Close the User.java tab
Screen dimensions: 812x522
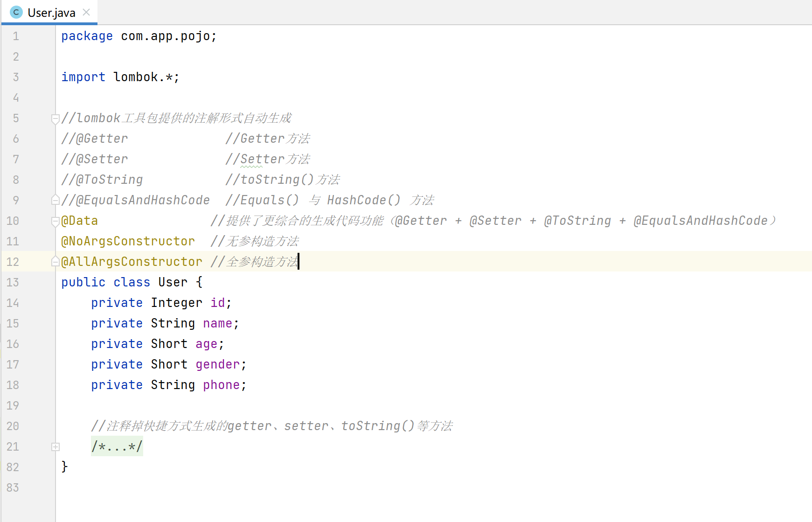tap(86, 12)
